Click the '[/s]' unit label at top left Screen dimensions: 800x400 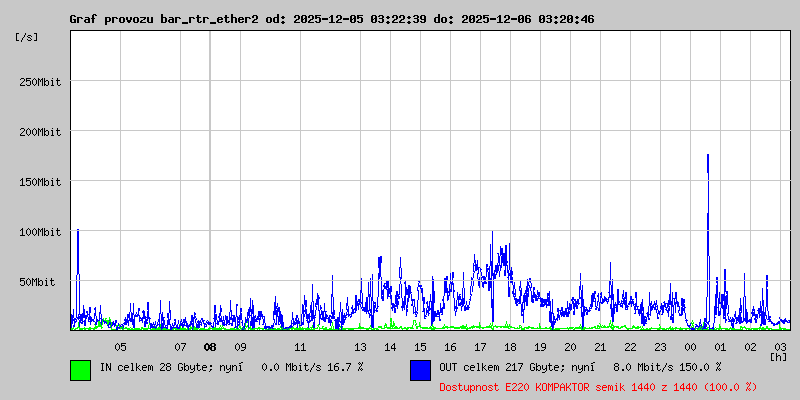pos(27,37)
